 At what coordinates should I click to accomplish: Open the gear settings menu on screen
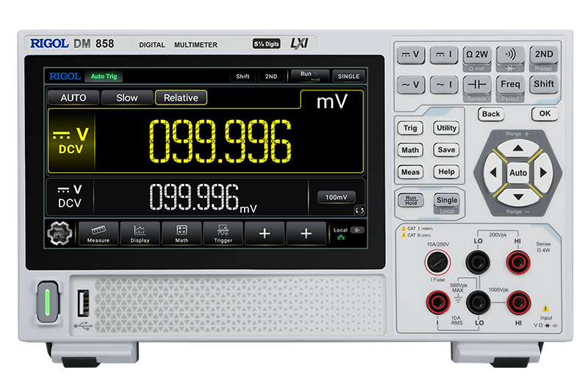click(60, 233)
